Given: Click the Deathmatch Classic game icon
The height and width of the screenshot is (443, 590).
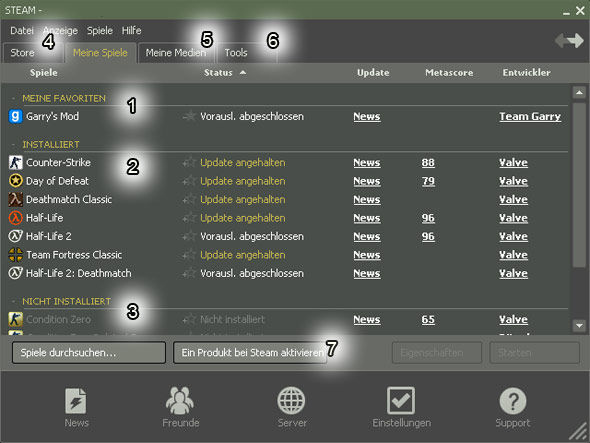Looking at the screenshot, I should click(x=15, y=199).
